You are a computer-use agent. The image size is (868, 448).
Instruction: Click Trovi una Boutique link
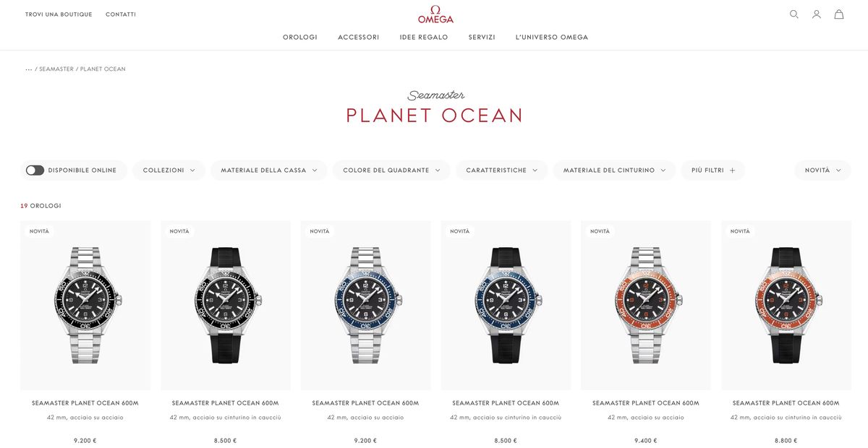point(59,14)
